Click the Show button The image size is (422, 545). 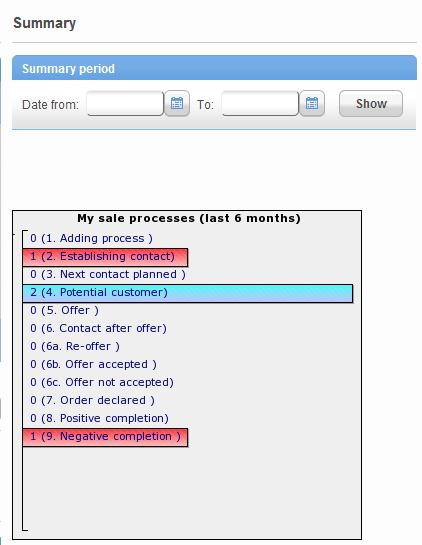point(371,104)
